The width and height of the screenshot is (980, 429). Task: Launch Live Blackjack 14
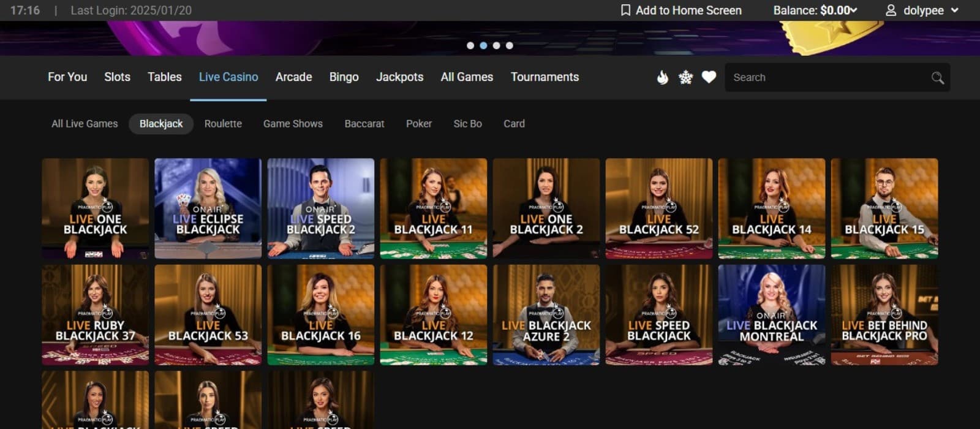pos(772,208)
